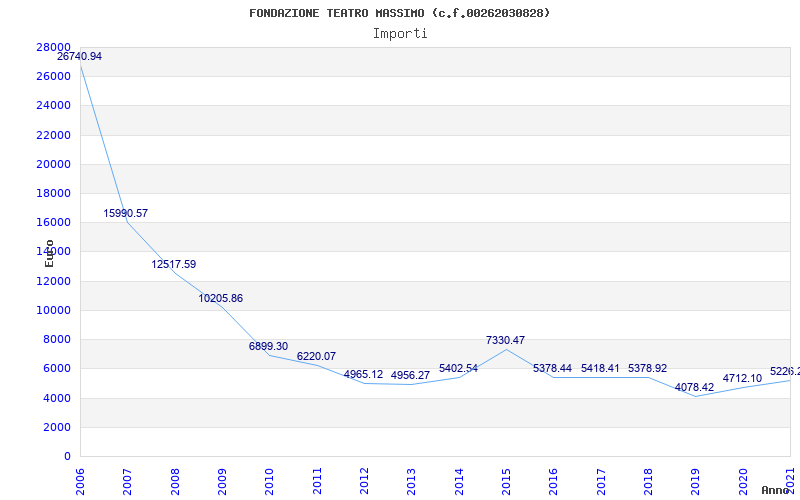800x500 pixels.
Task: Select the 5378.44 data label
Action: click(553, 368)
